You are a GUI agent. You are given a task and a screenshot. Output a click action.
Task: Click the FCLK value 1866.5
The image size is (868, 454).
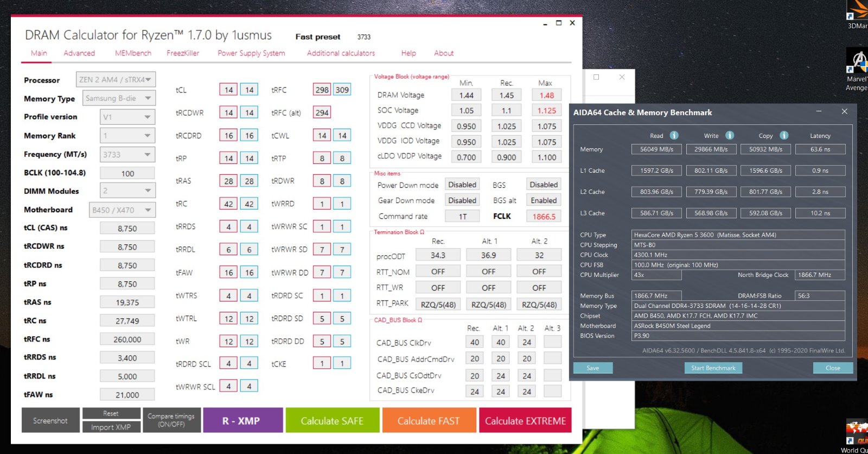coord(544,216)
